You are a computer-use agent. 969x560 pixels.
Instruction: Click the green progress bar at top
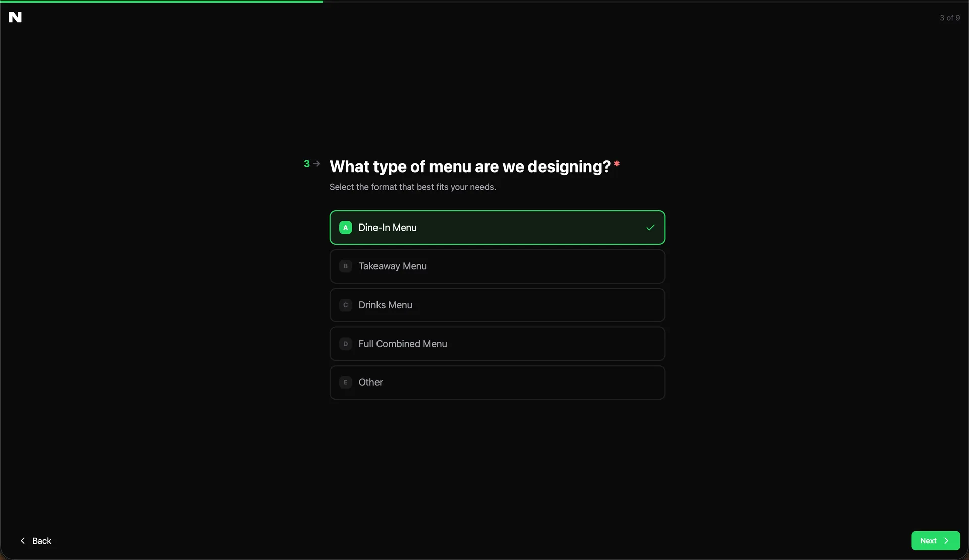161,2
